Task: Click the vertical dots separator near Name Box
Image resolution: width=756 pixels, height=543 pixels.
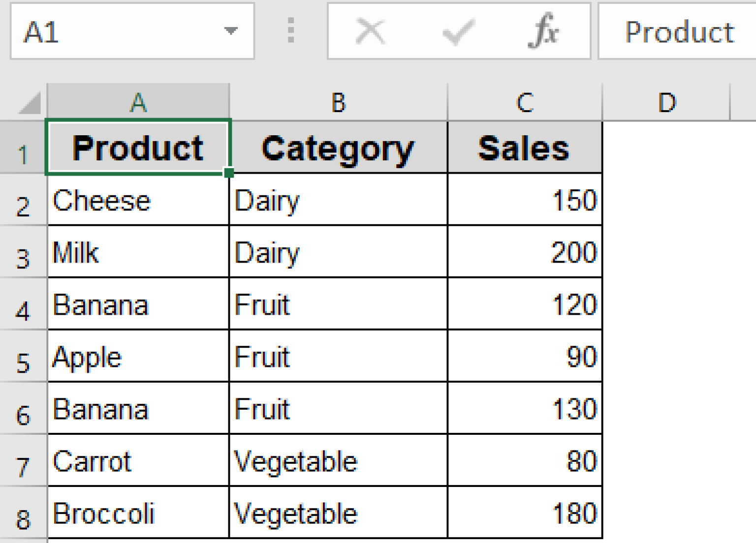Action: pyautogui.click(x=290, y=30)
